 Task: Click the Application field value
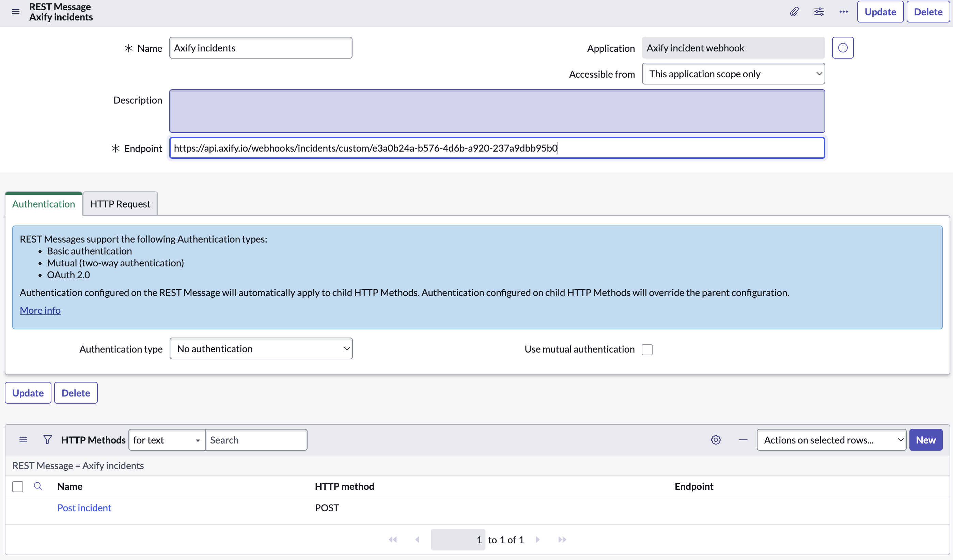[x=733, y=48]
